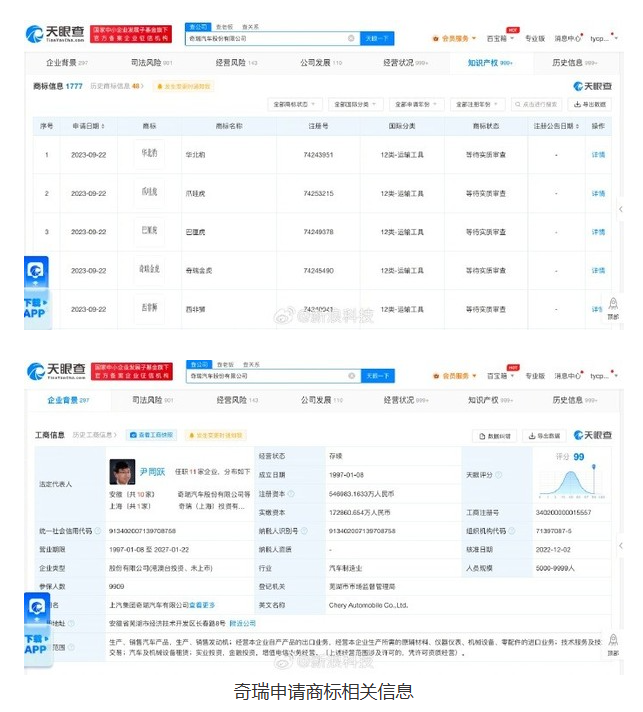Open 消息中心 on the trademark page
Image resolution: width=643 pixels, height=712 pixels.
pyautogui.click(x=568, y=39)
